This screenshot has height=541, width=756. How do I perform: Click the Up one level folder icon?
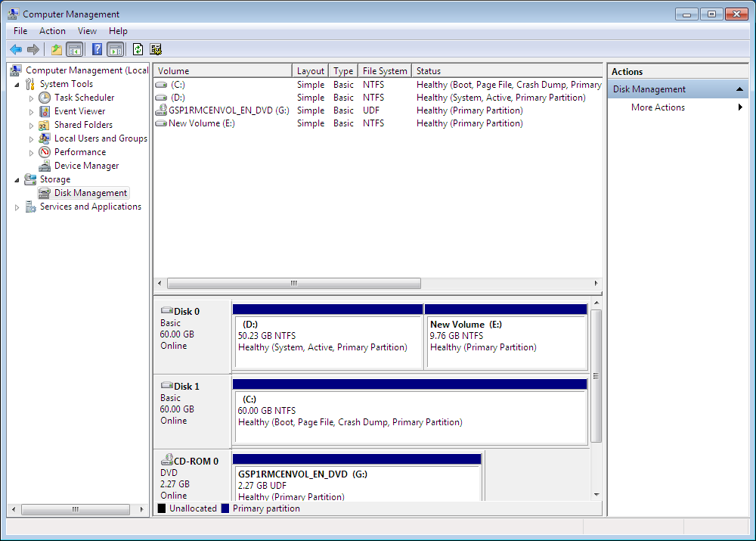(x=56, y=50)
